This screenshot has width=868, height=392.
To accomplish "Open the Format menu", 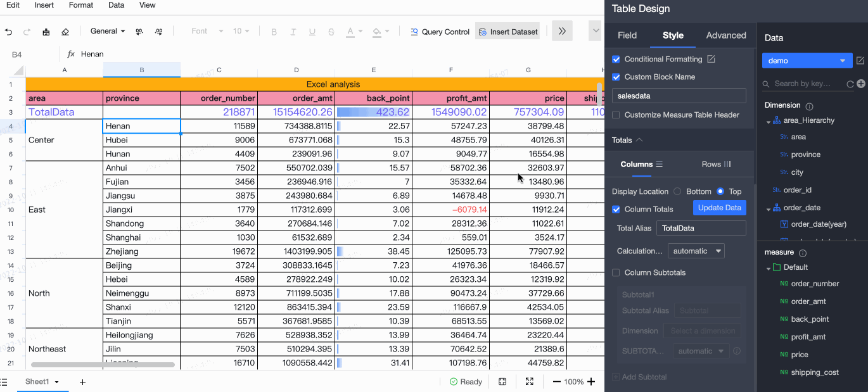I will click(81, 5).
